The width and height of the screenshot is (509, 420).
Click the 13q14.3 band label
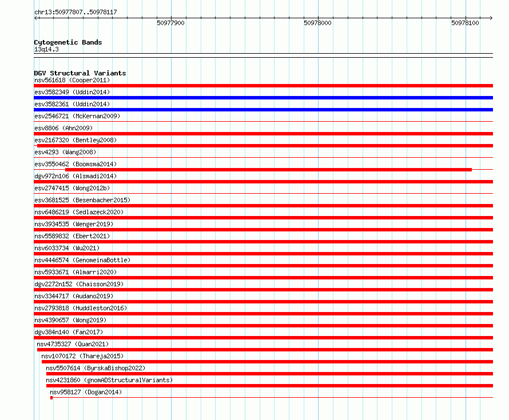click(46, 49)
